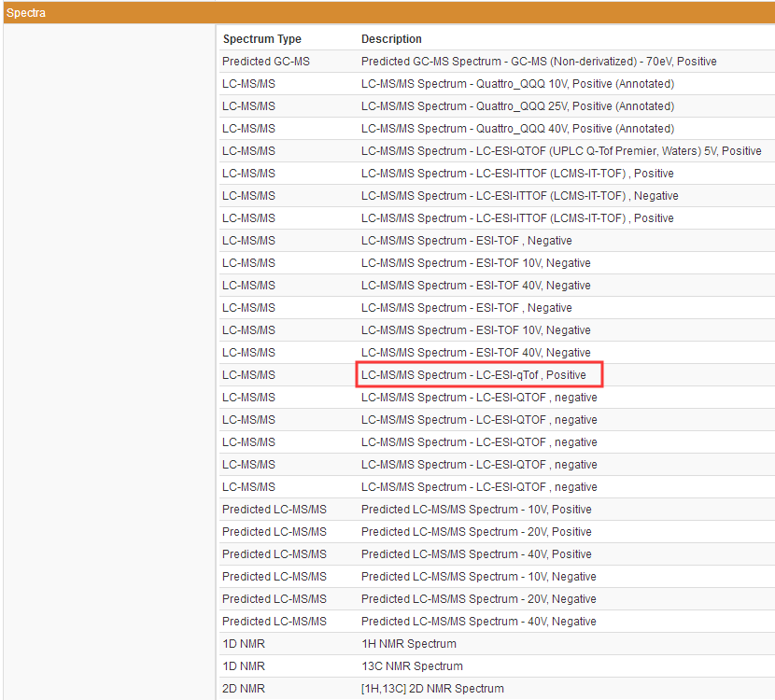The width and height of the screenshot is (775, 700).
Task: Select the Predicted GC-MS spectrum type cell
Action: pyautogui.click(x=266, y=62)
